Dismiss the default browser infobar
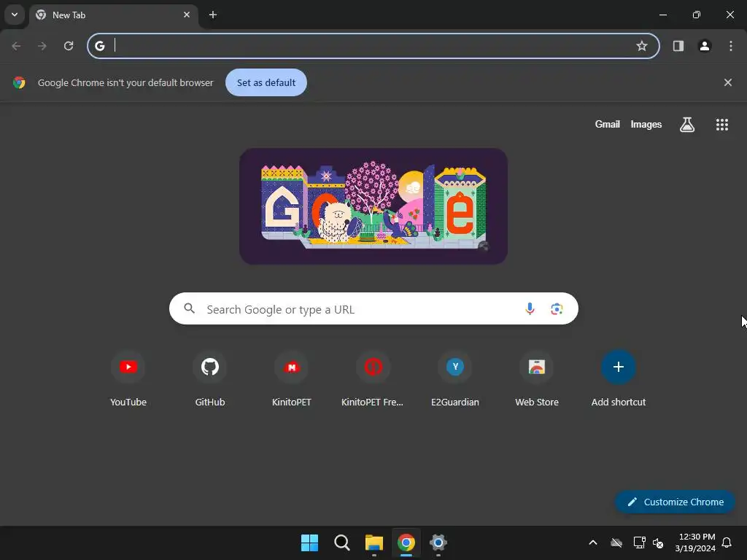This screenshot has width=747, height=560. click(727, 82)
